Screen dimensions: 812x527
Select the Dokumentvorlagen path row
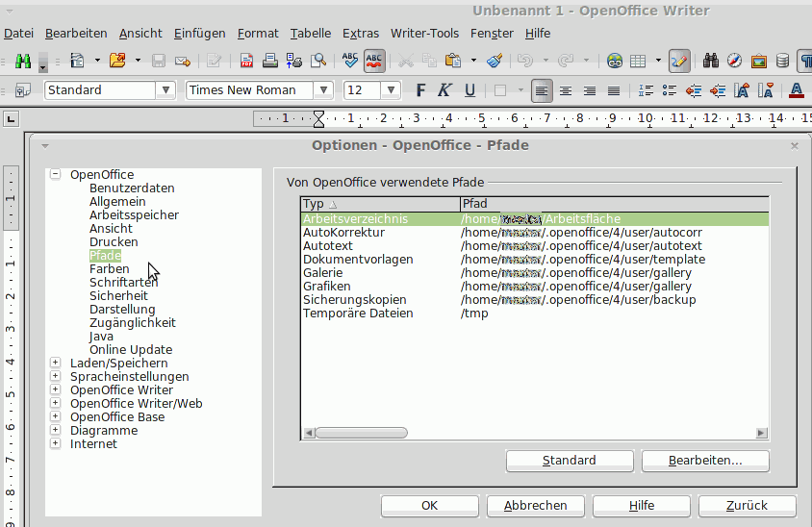click(358, 260)
